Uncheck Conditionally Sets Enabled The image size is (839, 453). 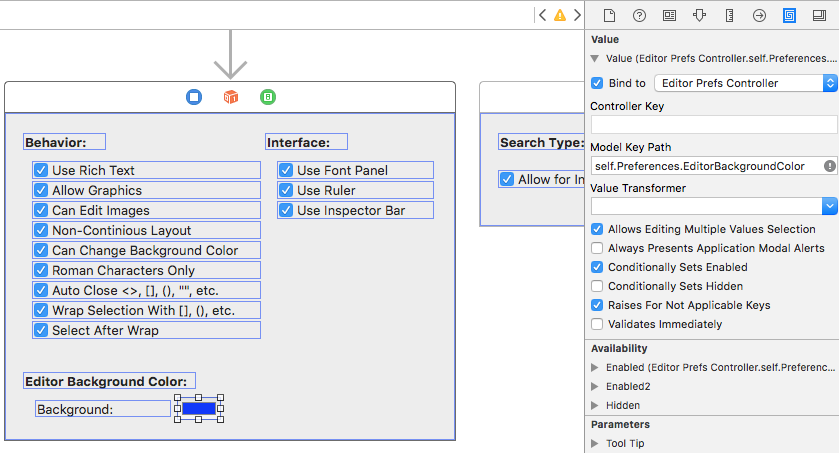tap(597, 267)
